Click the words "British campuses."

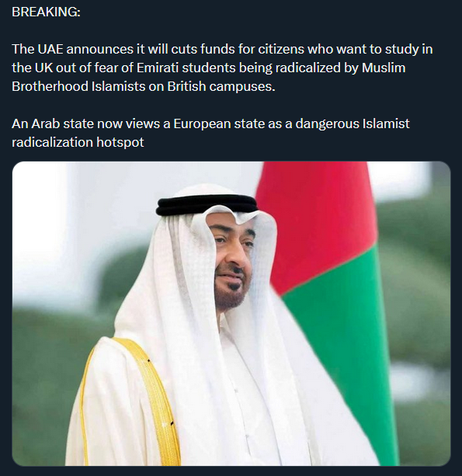221,86
